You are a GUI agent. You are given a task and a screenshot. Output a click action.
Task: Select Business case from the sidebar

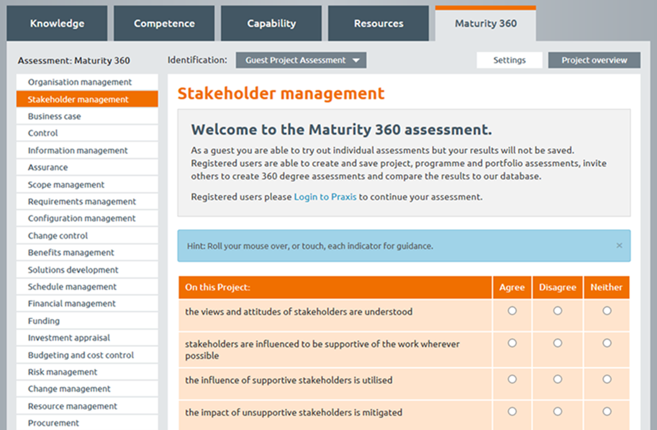[87, 116]
